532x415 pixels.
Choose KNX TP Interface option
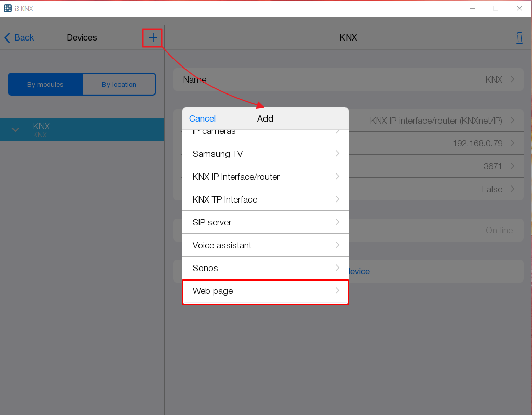(265, 199)
